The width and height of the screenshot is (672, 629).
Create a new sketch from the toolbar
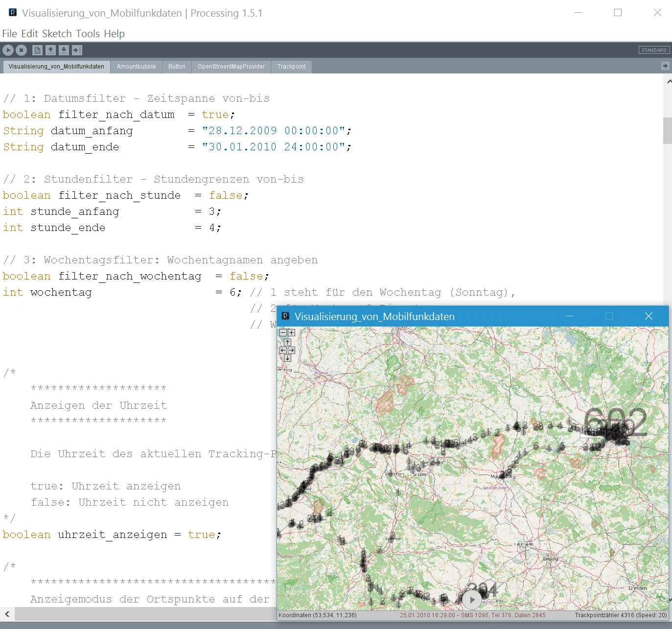[x=37, y=50]
